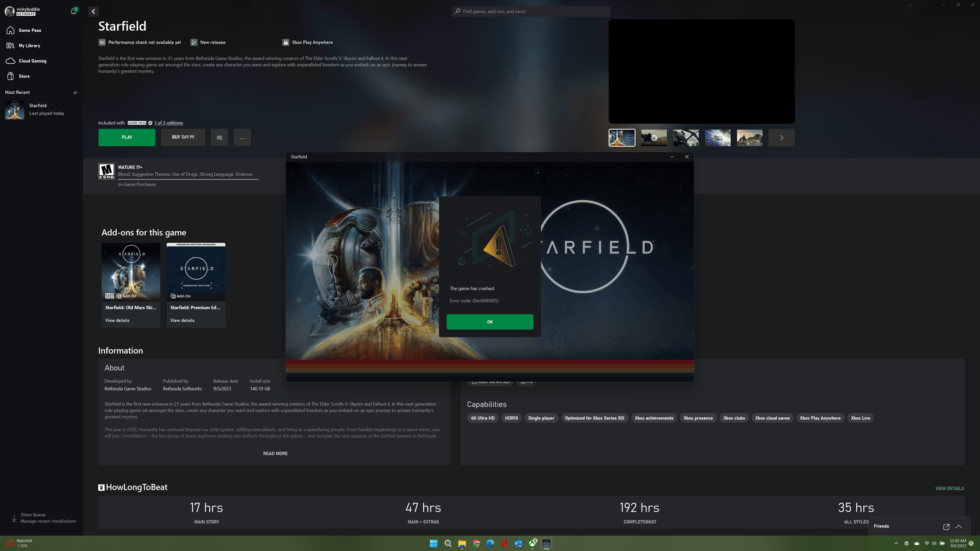This screenshot has width=980, height=551.
Task: Click OK in crash dialog
Action: point(490,322)
